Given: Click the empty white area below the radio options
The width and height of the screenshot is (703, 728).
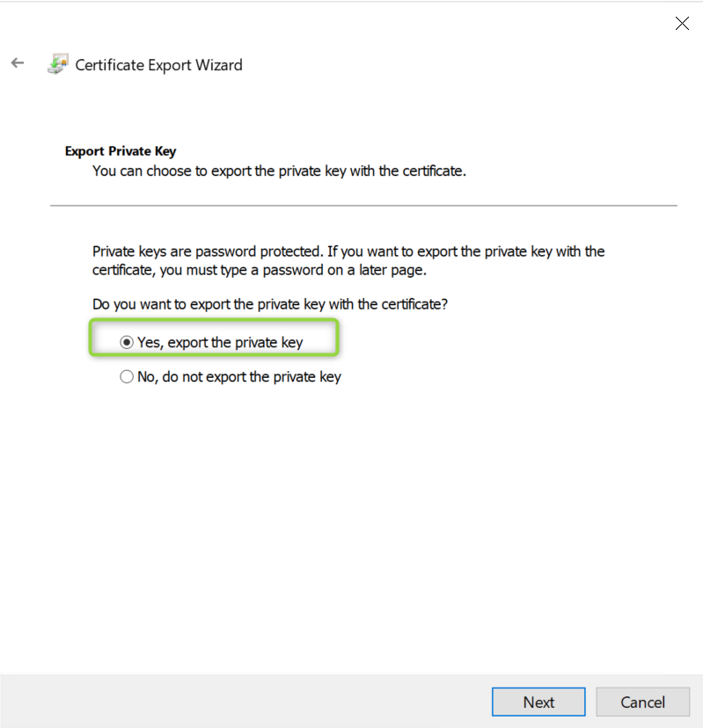Looking at the screenshot, I should pyautogui.click(x=352, y=528).
